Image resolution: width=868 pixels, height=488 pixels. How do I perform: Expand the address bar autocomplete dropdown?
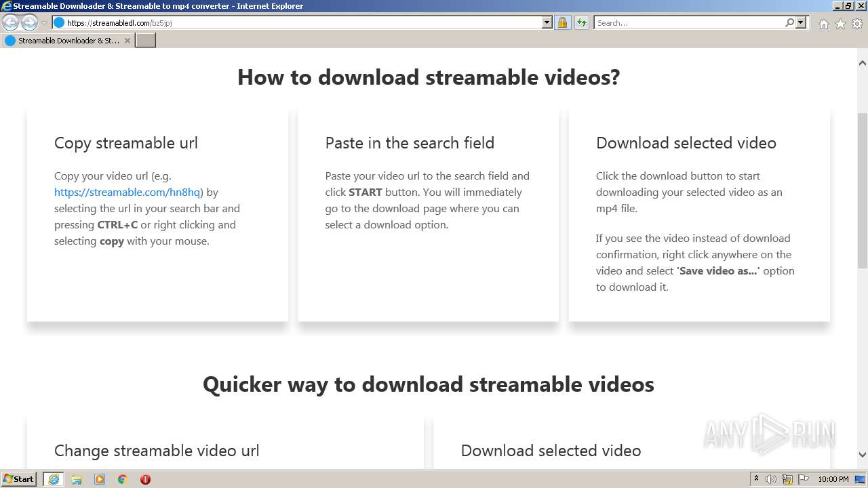547,22
